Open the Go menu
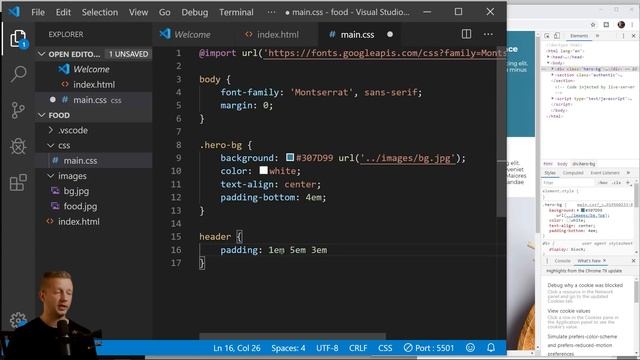This screenshot has height=360, width=640. [164, 12]
